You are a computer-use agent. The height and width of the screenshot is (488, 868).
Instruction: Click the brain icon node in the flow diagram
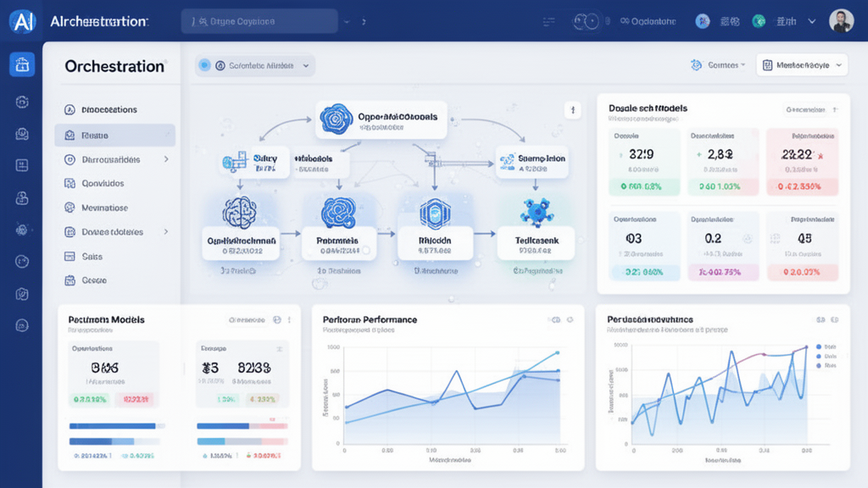(240, 213)
